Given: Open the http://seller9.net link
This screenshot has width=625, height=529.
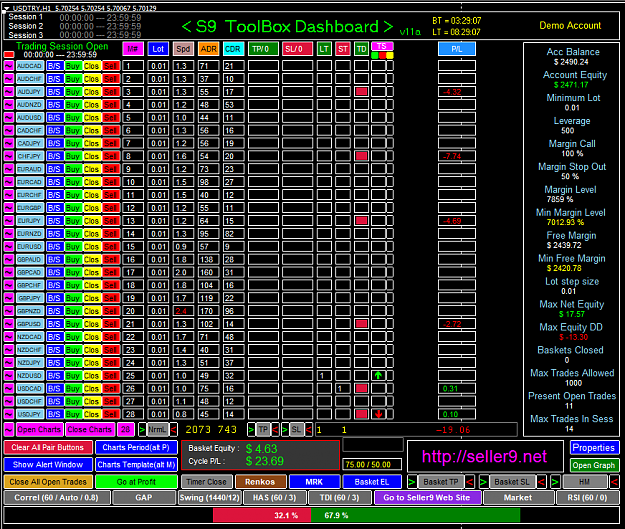Looking at the screenshot, I should click(x=484, y=456).
